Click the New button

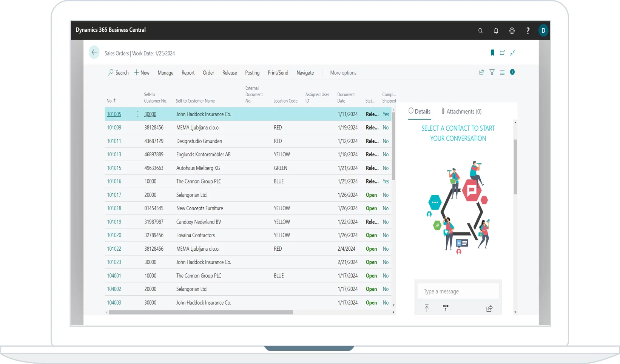pos(142,73)
